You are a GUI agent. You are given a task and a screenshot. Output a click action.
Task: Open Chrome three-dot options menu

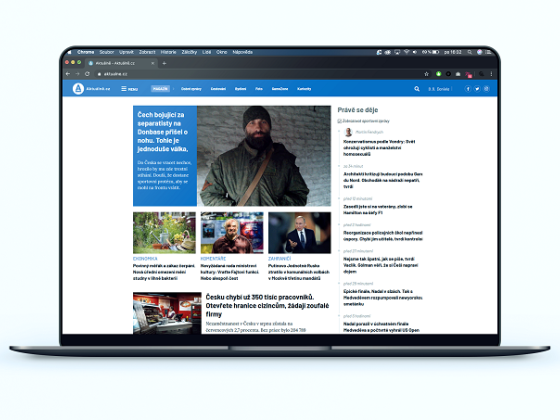pyautogui.click(x=491, y=74)
